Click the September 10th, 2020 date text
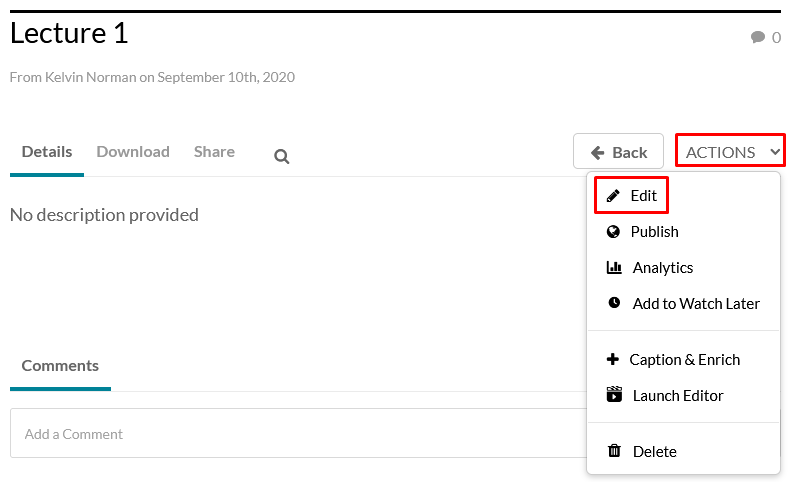 tap(226, 77)
